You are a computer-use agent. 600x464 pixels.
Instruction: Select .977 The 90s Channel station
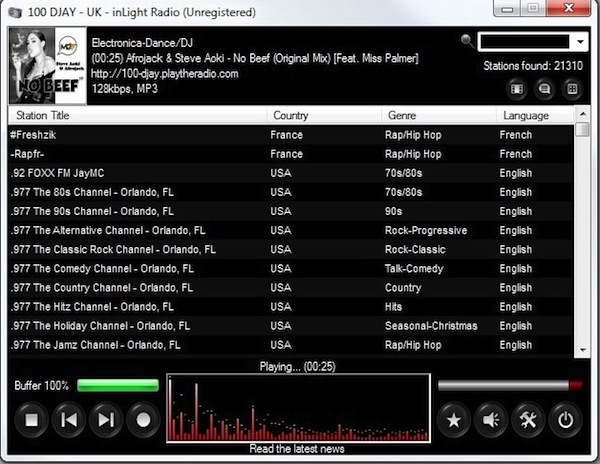tap(291, 211)
